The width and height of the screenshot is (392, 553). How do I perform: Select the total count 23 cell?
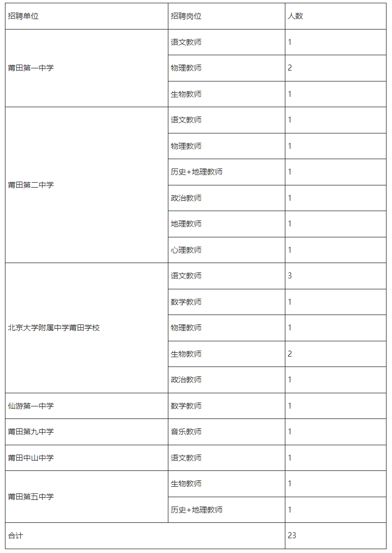tap(292, 535)
